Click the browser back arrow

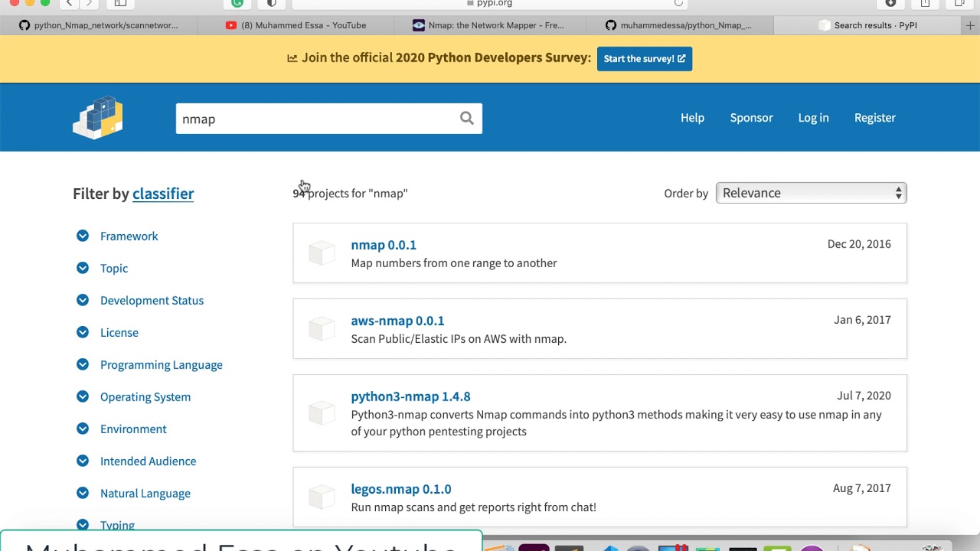(69, 3)
